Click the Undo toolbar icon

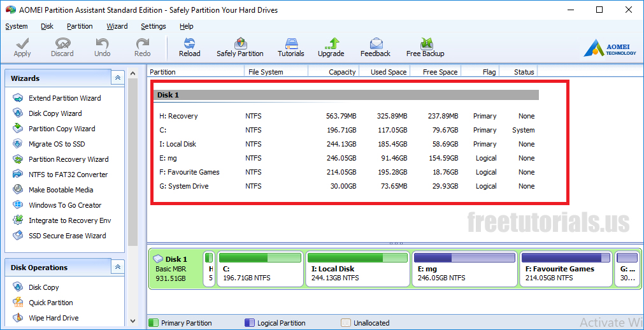click(x=102, y=44)
